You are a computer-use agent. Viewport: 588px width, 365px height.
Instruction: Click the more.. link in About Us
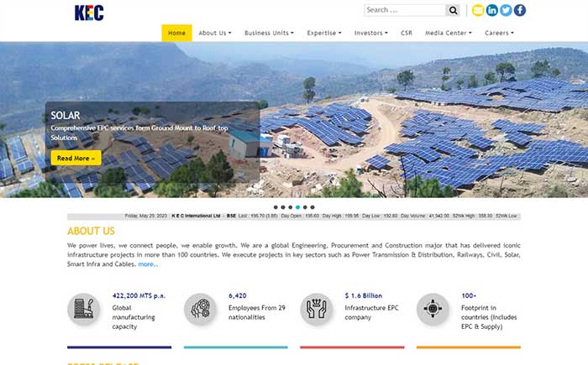(x=148, y=264)
